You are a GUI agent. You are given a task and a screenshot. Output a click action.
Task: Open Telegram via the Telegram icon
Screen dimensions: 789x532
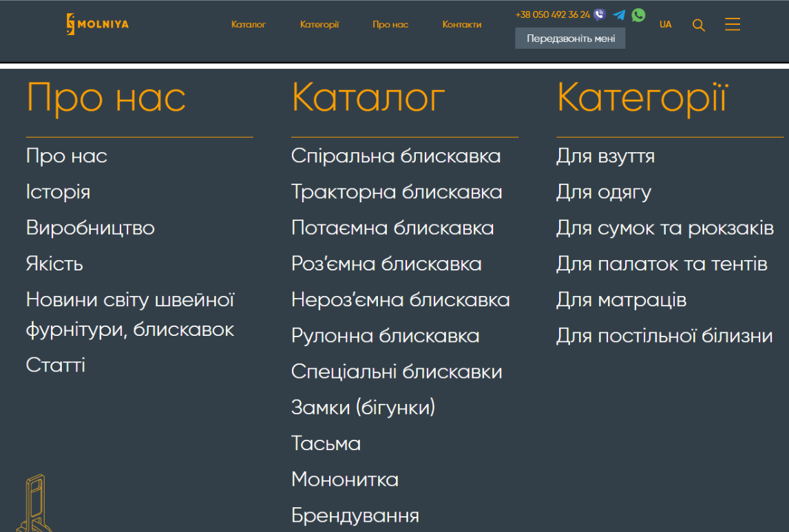click(618, 14)
